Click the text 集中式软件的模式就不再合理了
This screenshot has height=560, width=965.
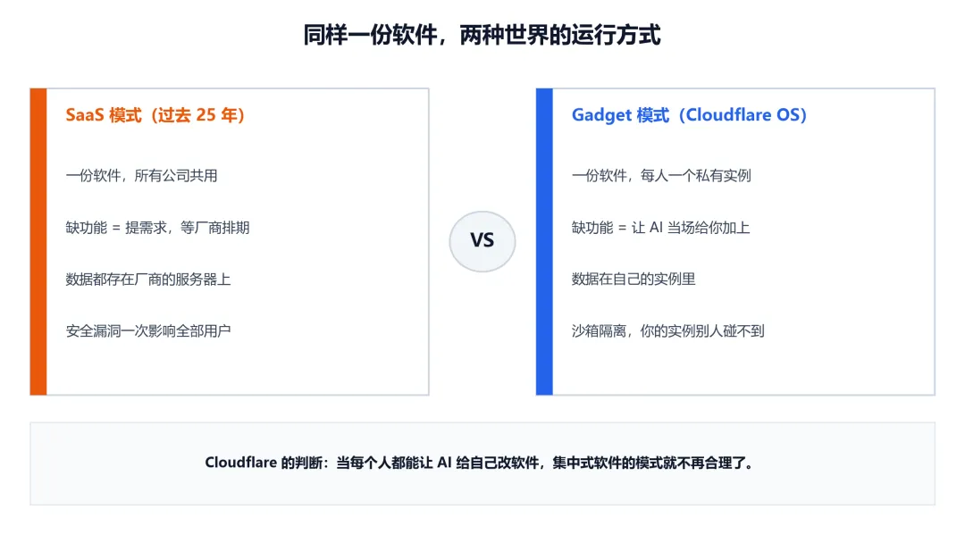pyautogui.click(x=649, y=463)
